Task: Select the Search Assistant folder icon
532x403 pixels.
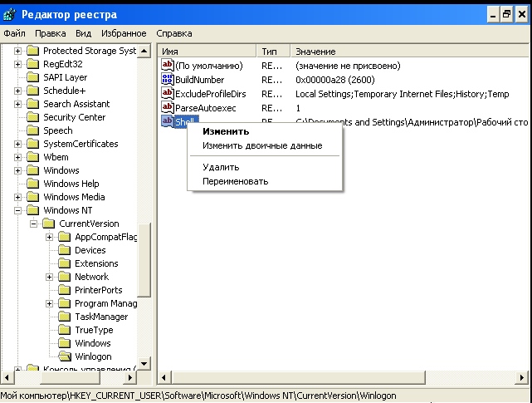Action: [32, 104]
